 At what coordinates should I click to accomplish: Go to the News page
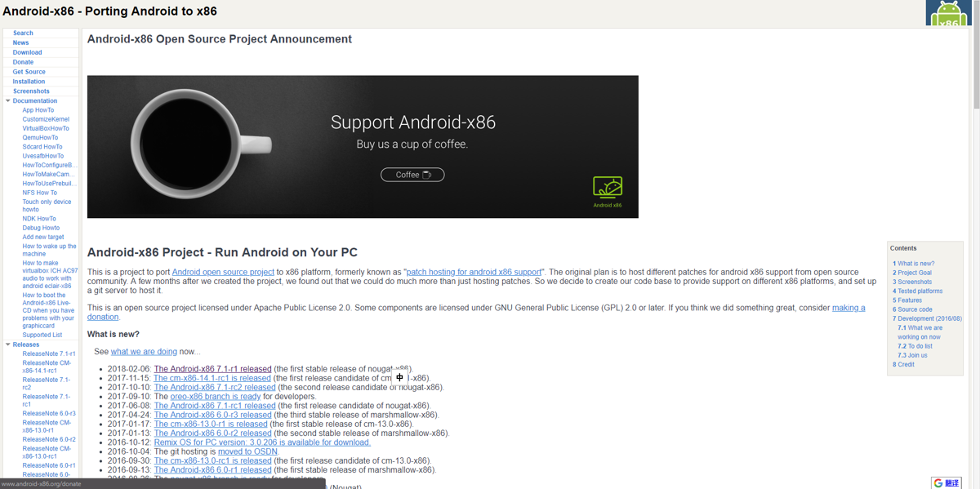click(20, 42)
